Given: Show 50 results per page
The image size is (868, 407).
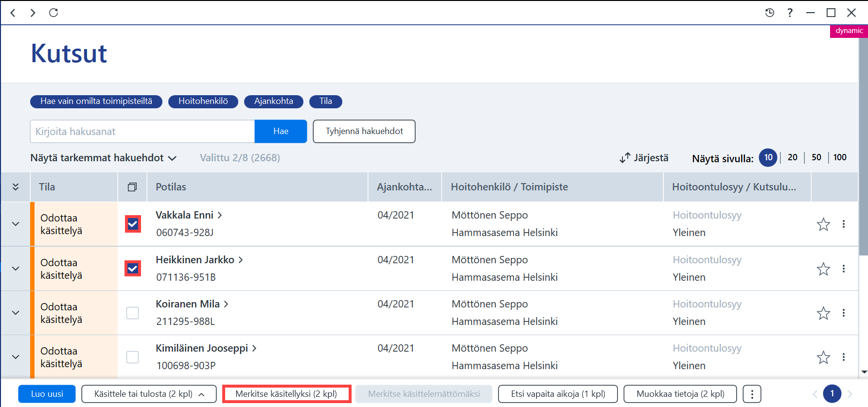Looking at the screenshot, I should (816, 157).
